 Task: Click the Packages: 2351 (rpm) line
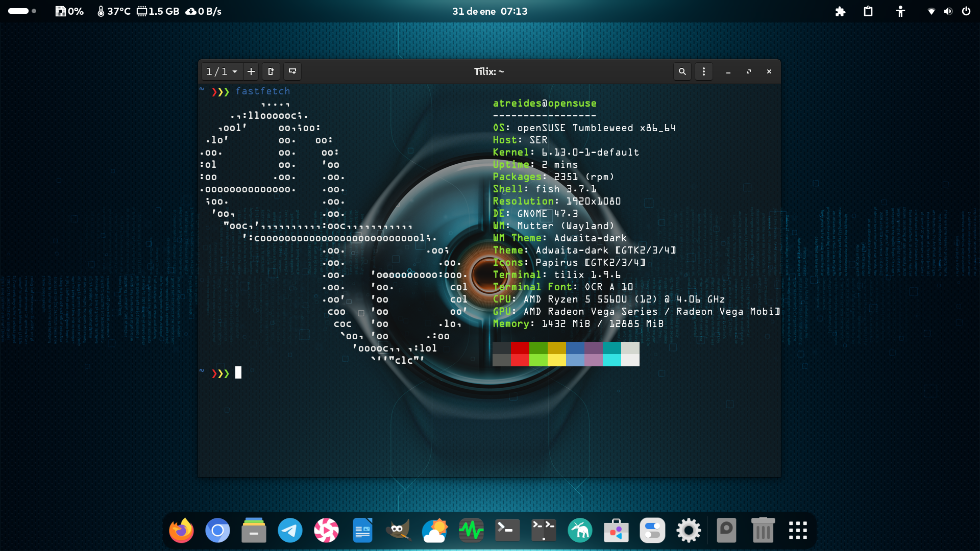553,177
